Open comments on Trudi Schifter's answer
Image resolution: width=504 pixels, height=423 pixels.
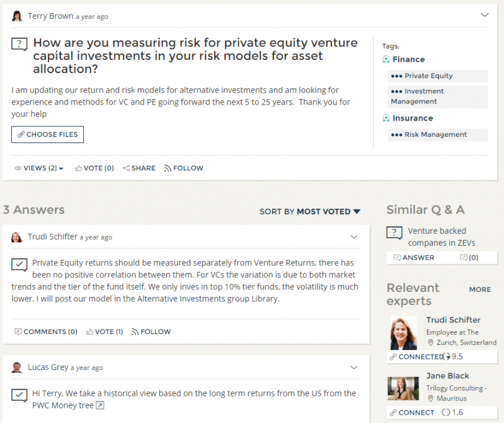click(46, 332)
